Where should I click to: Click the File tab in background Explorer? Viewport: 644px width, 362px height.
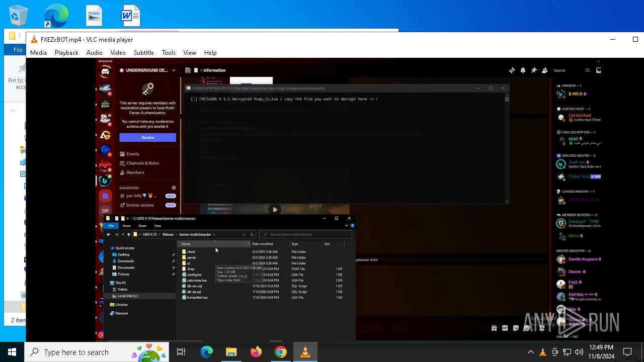tap(18, 50)
